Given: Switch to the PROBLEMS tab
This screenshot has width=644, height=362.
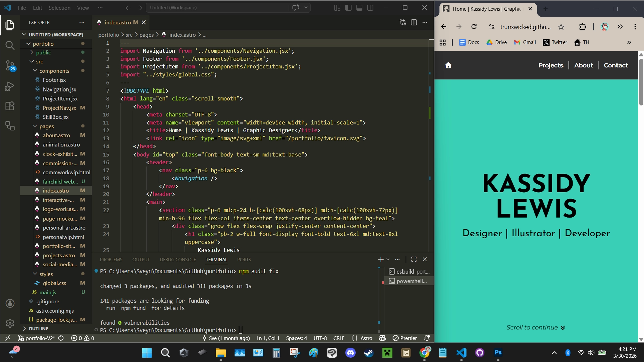Looking at the screenshot, I should [x=111, y=259].
